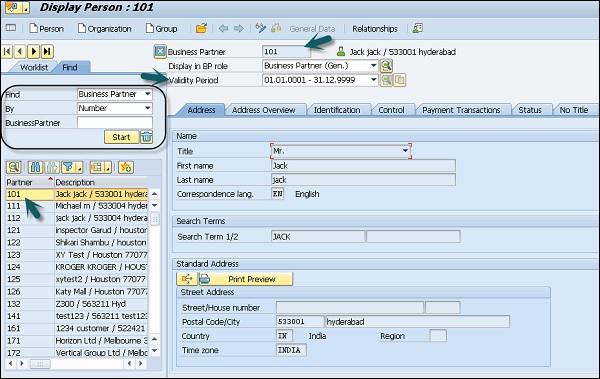The width and height of the screenshot is (600, 379).
Task: Jump to first entry navigation icon
Action: (x=7, y=51)
